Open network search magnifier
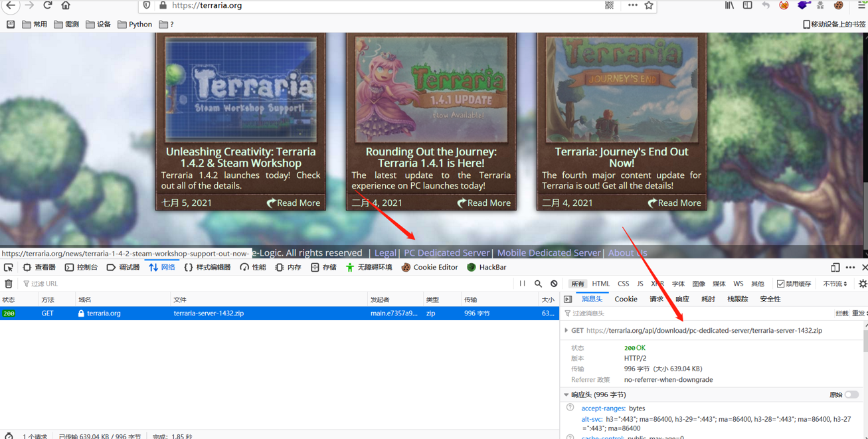This screenshot has height=439, width=868. click(538, 284)
